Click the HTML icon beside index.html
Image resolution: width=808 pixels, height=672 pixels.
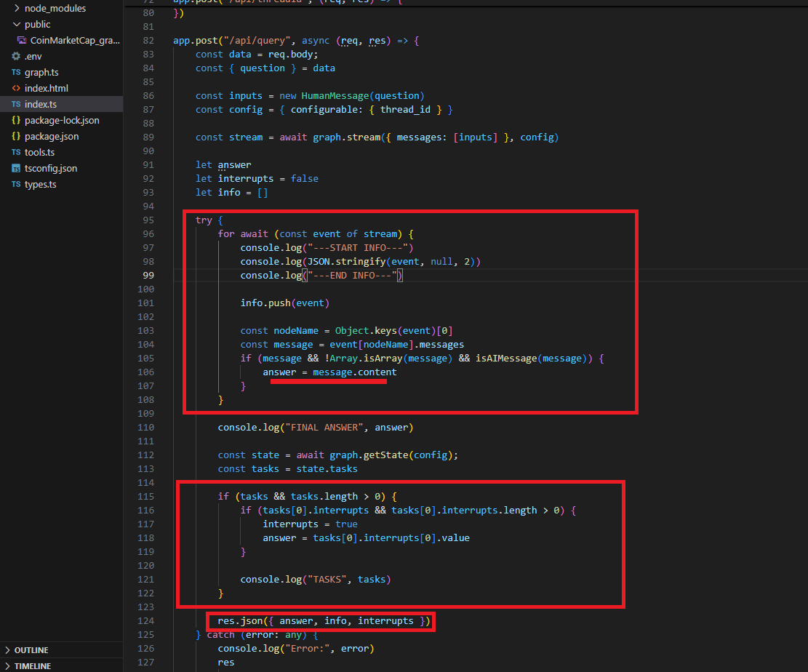click(x=16, y=88)
